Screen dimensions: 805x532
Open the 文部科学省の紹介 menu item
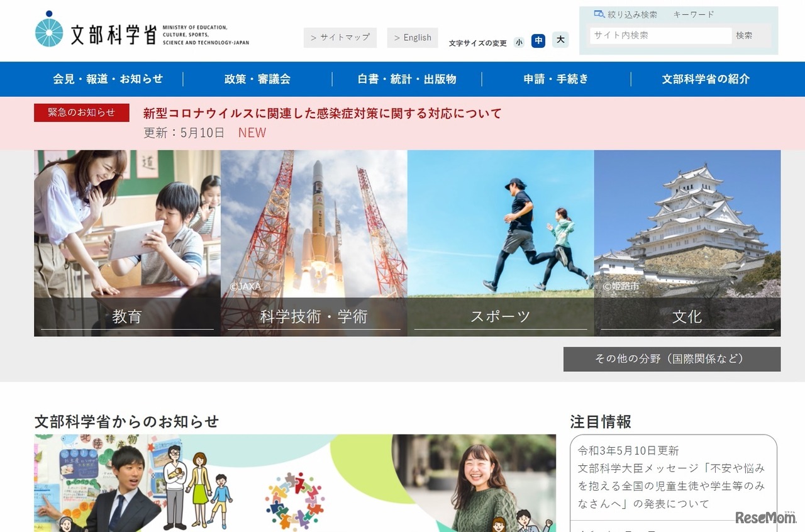point(705,79)
